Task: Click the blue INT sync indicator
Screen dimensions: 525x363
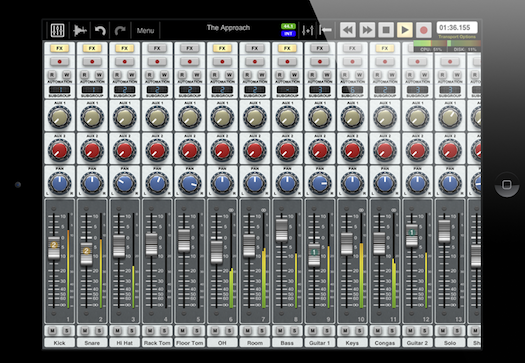Action: tap(288, 33)
